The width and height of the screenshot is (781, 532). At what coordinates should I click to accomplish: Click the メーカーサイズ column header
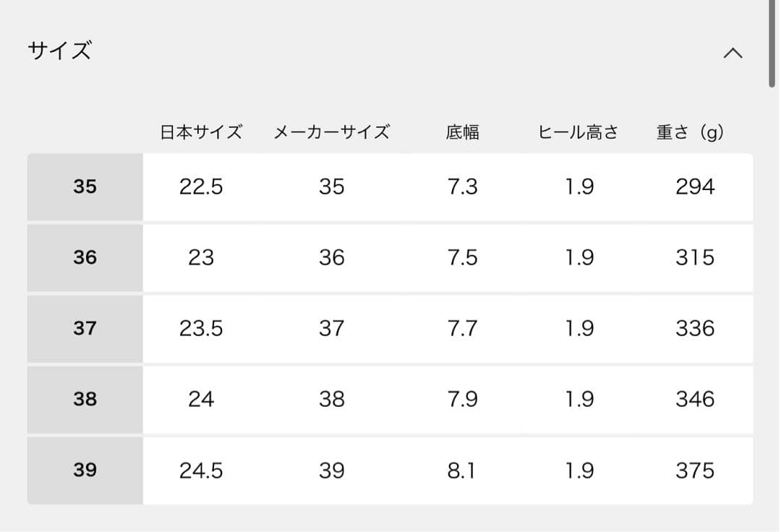[331, 132]
